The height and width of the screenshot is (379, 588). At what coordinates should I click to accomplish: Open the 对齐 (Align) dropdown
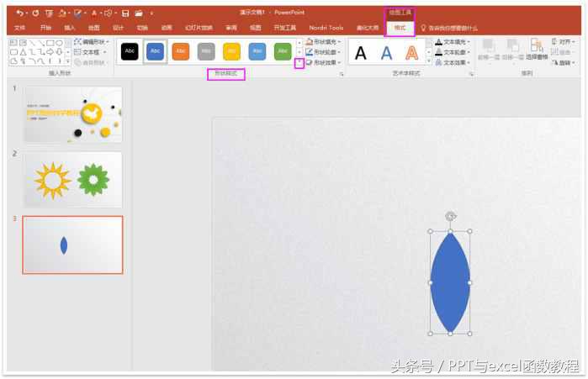564,41
